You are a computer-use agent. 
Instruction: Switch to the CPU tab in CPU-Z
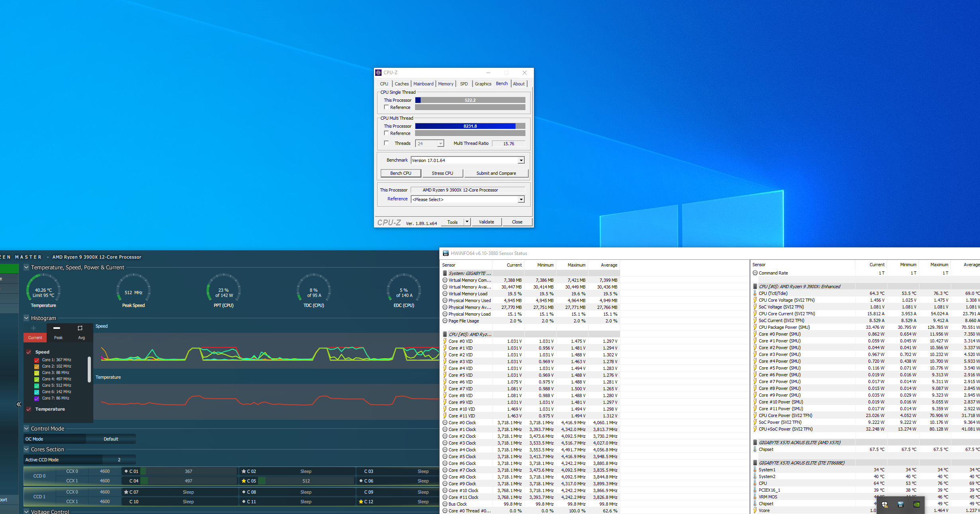(384, 84)
